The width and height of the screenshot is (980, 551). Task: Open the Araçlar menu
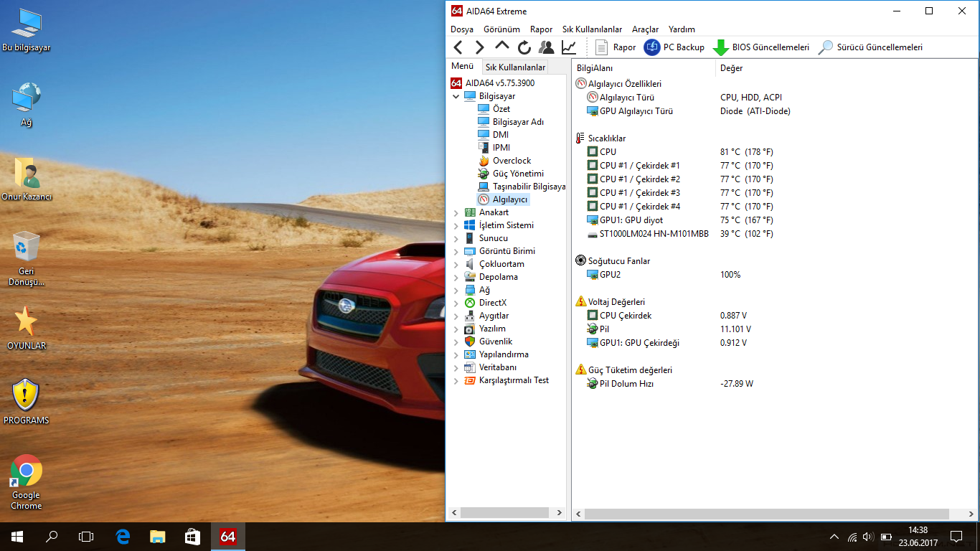click(645, 29)
